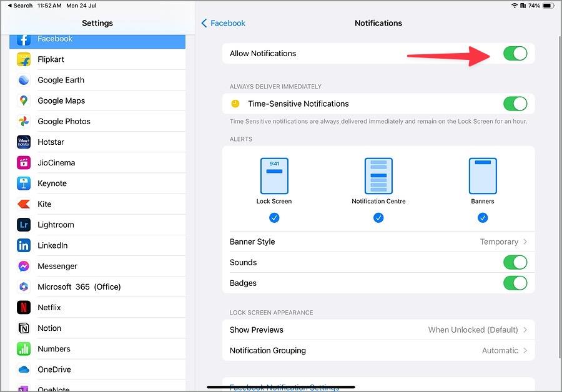Select the Google Earth icon

coord(24,80)
